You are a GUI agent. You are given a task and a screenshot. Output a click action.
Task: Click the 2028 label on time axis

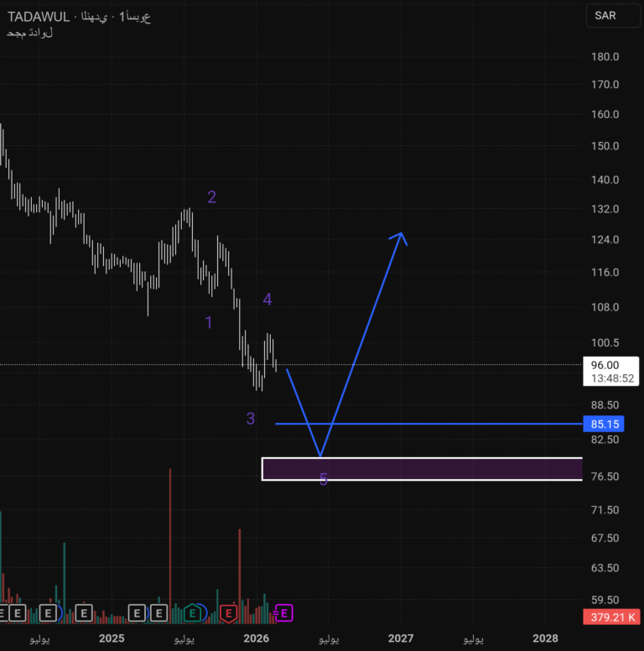[x=545, y=638]
